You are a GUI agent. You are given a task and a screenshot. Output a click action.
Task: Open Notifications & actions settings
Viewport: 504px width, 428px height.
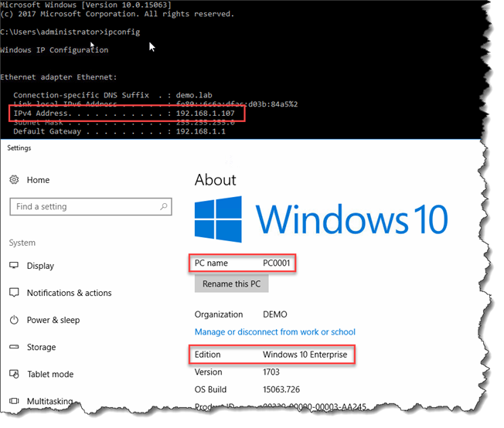(x=69, y=293)
